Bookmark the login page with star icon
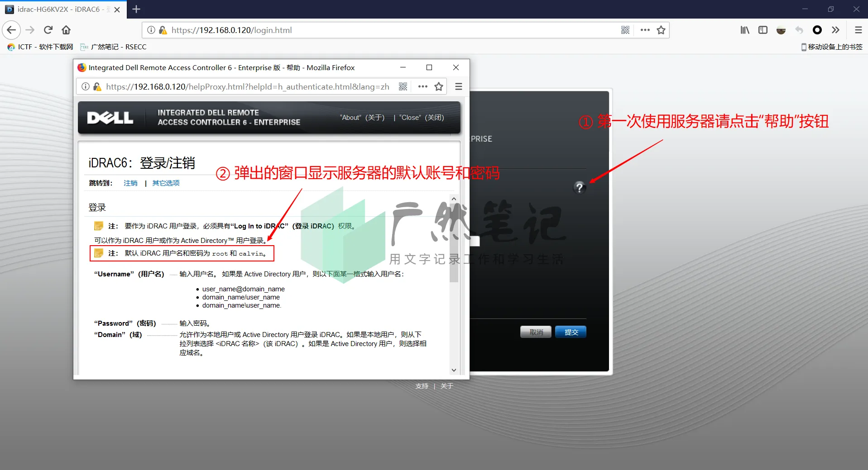The image size is (868, 470). point(661,30)
